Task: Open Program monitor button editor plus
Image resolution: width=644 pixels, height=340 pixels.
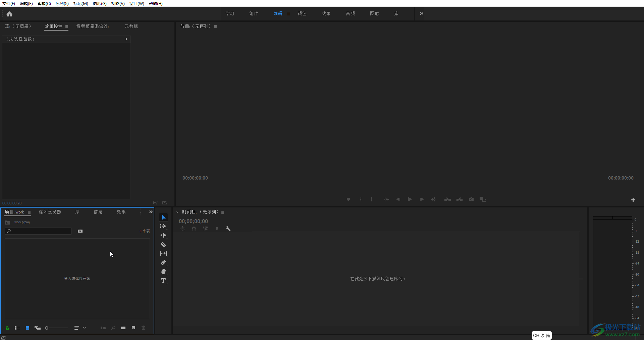Action: click(x=633, y=200)
